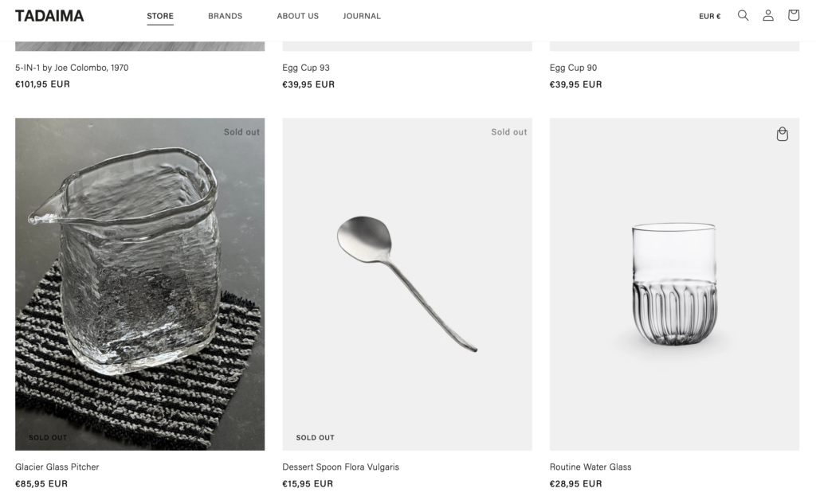Click the account login icon

pos(768,15)
